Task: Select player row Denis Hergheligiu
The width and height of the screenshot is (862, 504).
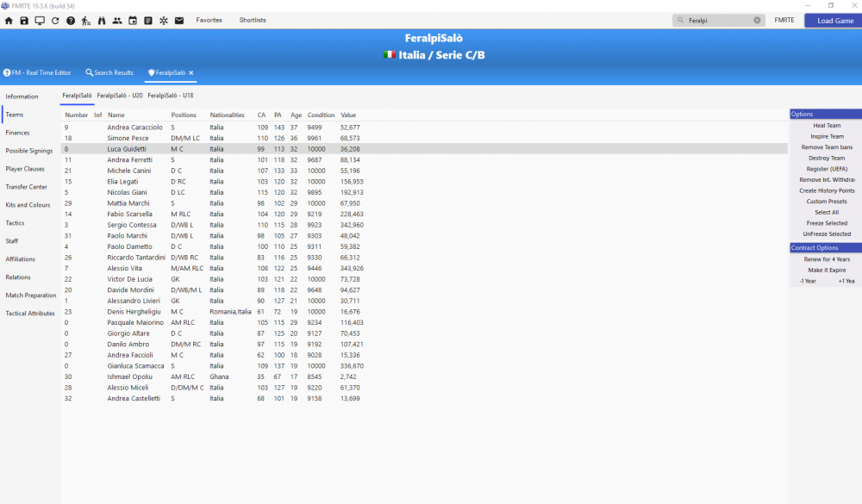Action: pyautogui.click(x=424, y=312)
